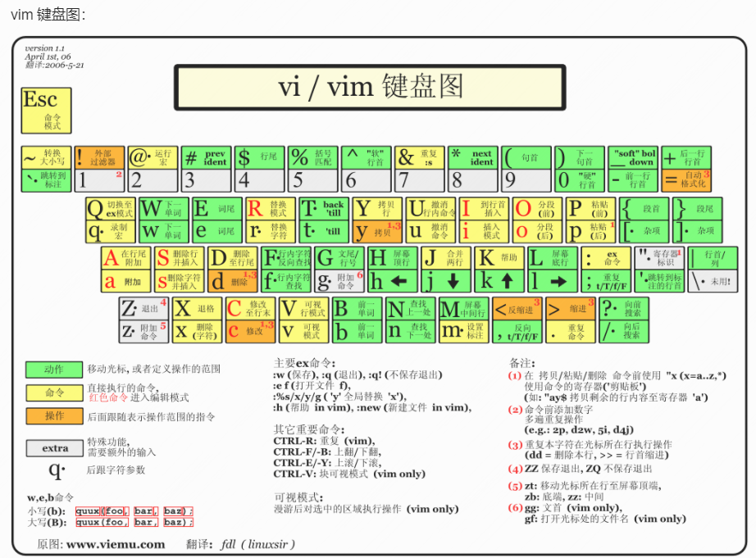Click the Q 切换至ex模式 key cell
This screenshot has height=558, width=756.
pos(111,209)
